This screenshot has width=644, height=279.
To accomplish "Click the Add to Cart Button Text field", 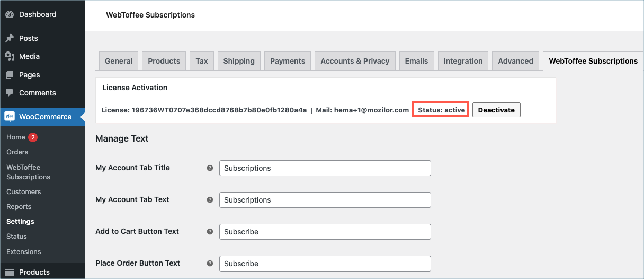I will (325, 232).
